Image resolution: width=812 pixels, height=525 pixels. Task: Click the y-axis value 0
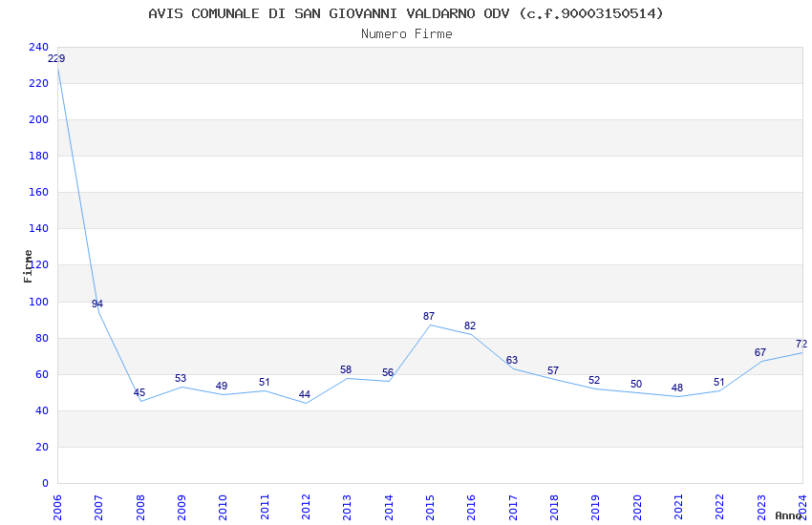[46, 483]
